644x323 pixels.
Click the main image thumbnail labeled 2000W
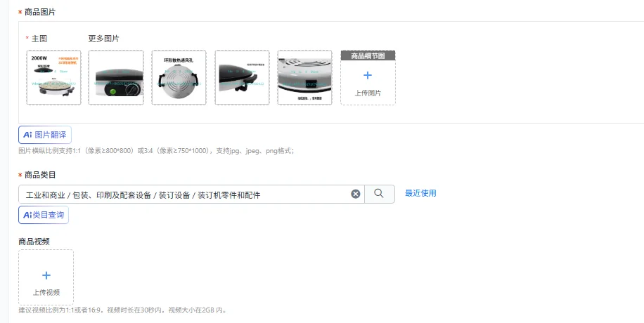(x=54, y=77)
